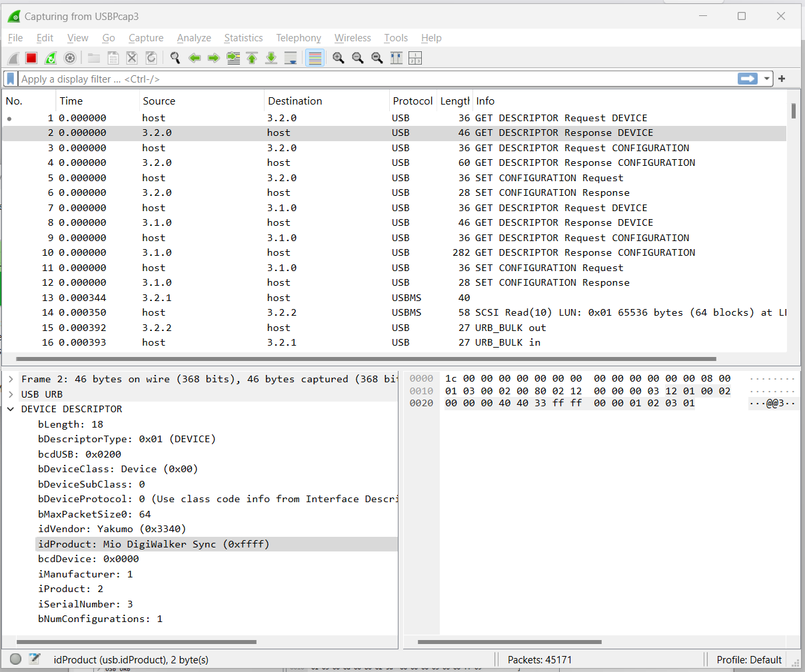
Task: Toggle auto-scroll during live capture
Action: tap(291, 58)
